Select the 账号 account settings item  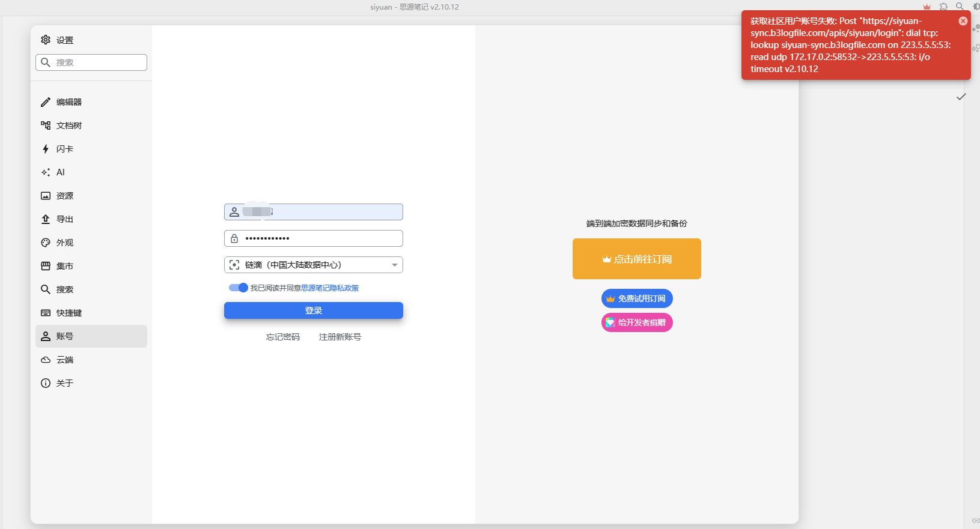pyautogui.click(x=91, y=336)
